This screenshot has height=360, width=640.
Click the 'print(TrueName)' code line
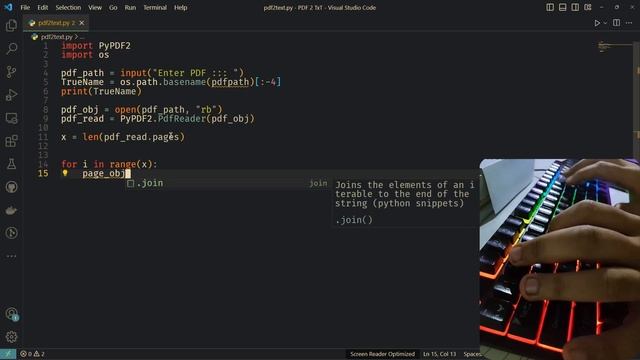(101, 91)
